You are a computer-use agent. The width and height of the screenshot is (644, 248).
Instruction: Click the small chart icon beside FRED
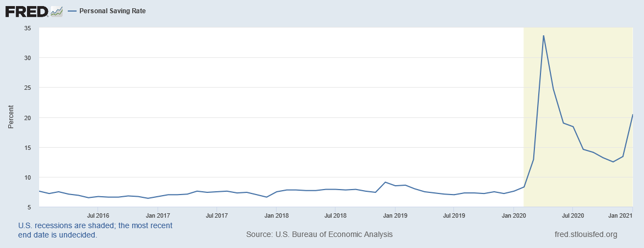57,12
